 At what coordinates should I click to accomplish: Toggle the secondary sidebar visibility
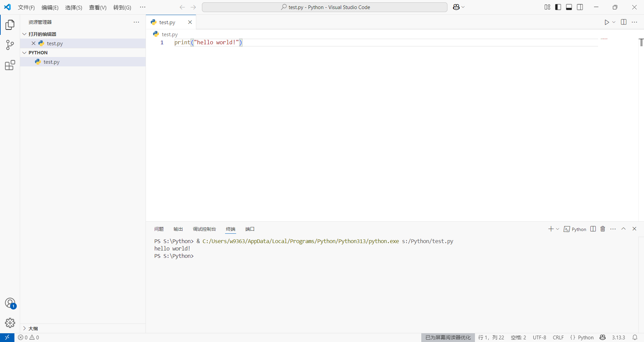coord(580,7)
